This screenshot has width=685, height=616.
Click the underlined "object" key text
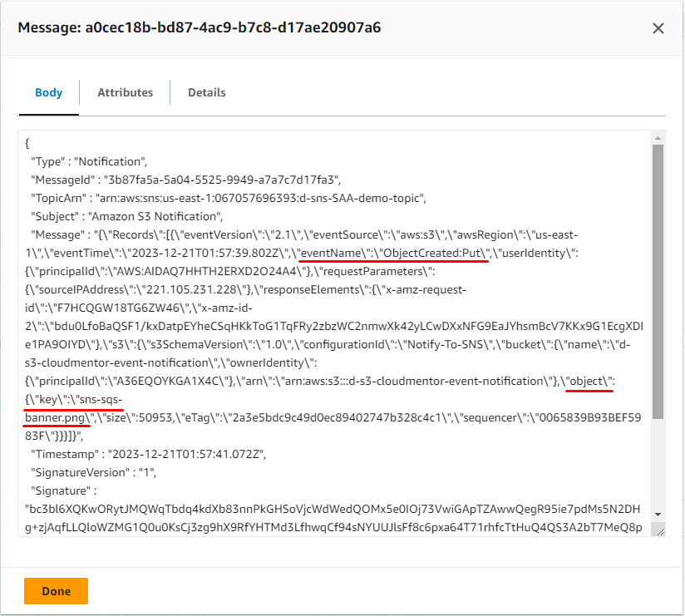coord(588,380)
